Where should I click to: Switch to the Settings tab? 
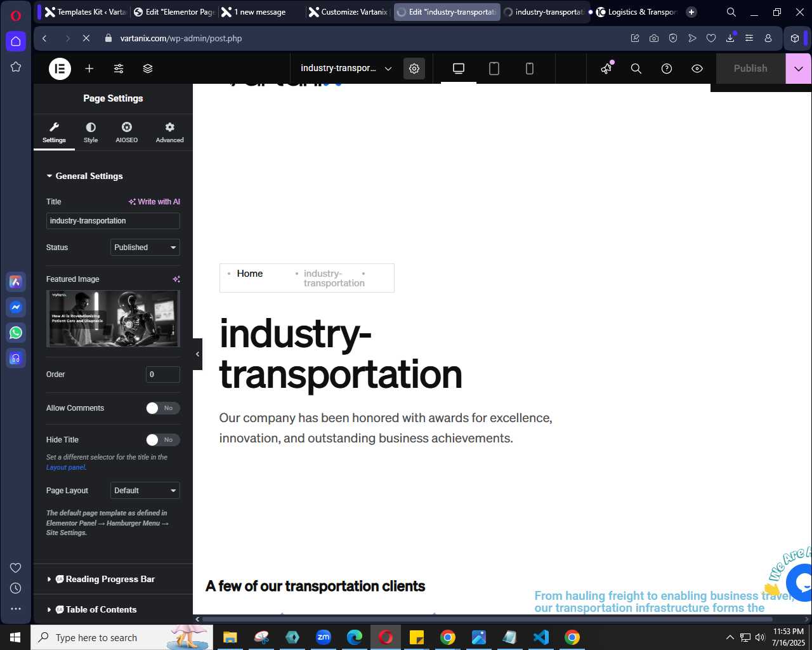click(54, 132)
